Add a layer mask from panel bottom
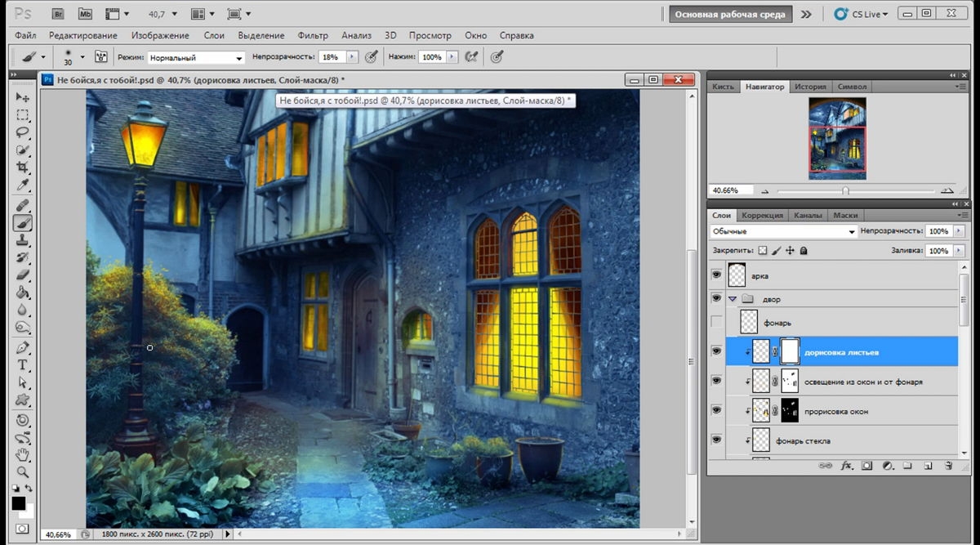The height and width of the screenshot is (545, 980). pyautogui.click(x=867, y=466)
